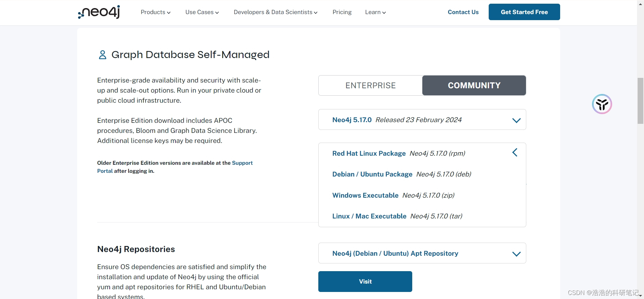Select the Community edition toggle
644x299 pixels.
tap(474, 86)
